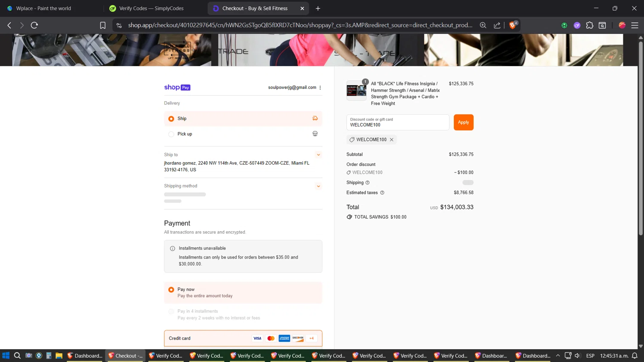Screen dimensions: 644x362
Task: Click the Discount code or gift card field
Action: point(398,122)
